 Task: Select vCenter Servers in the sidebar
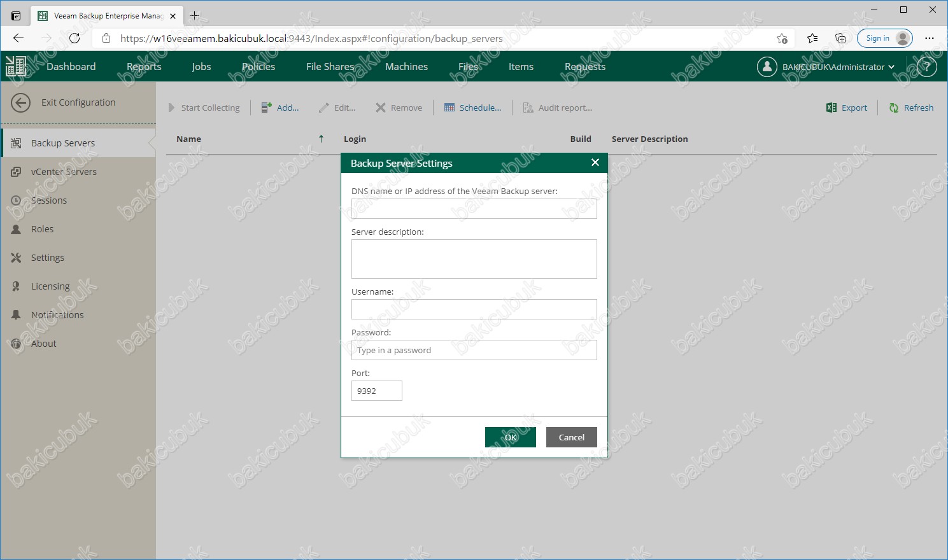[x=64, y=172]
